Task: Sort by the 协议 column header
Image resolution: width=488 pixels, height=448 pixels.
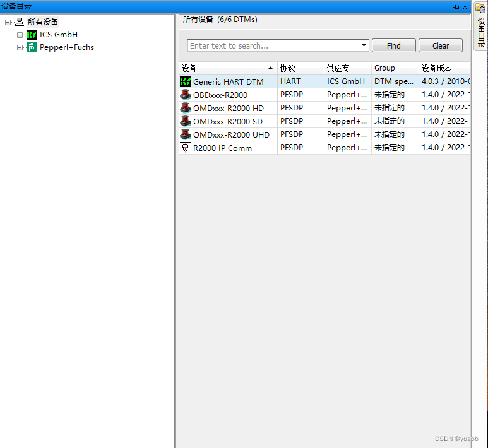Action: 301,68
